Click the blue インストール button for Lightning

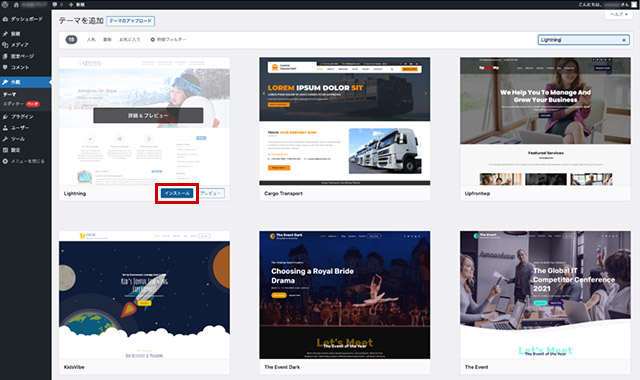click(177, 193)
